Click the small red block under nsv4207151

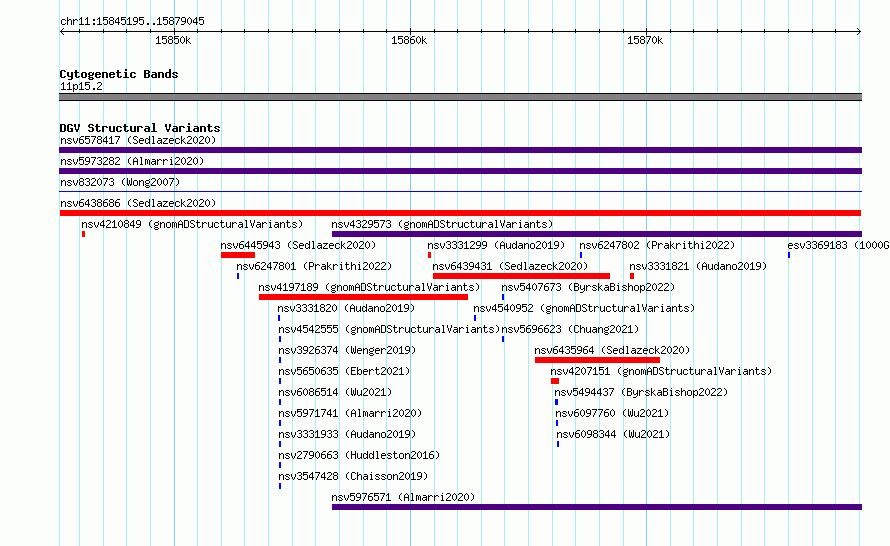click(x=555, y=381)
